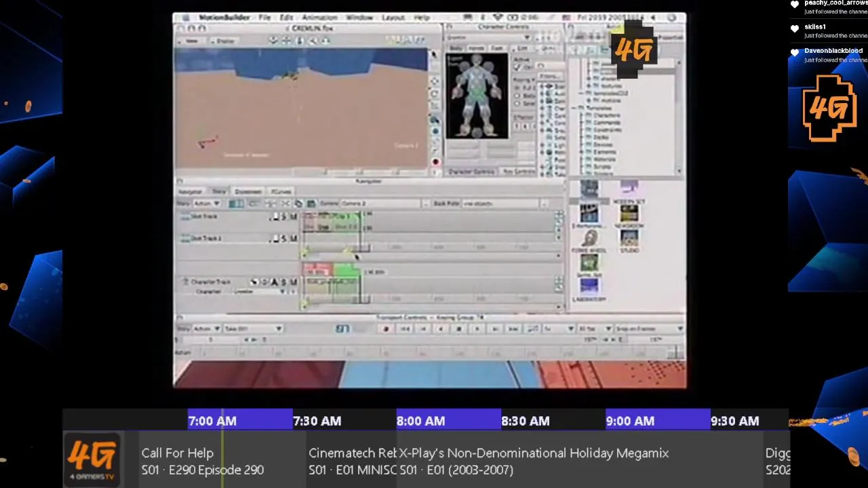This screenshot has height=488, width=868.
Task: Click the Apple menu icon
Action: pos(184,17)
